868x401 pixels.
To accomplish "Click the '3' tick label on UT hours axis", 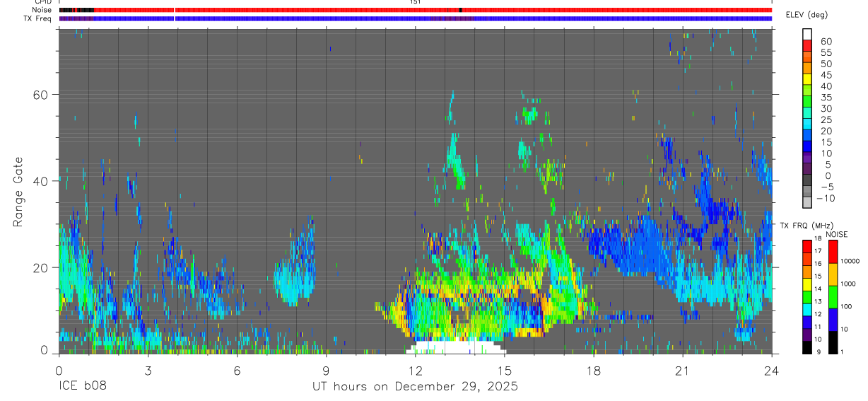I will click(148, 371).
